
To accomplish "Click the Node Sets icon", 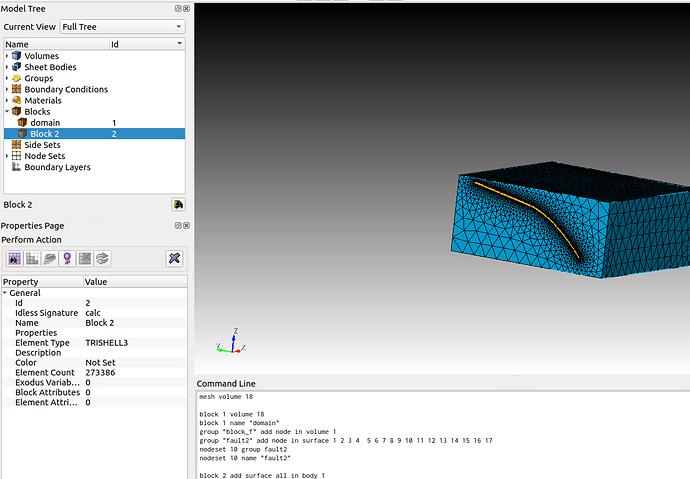I will click(x=16, y=156).
